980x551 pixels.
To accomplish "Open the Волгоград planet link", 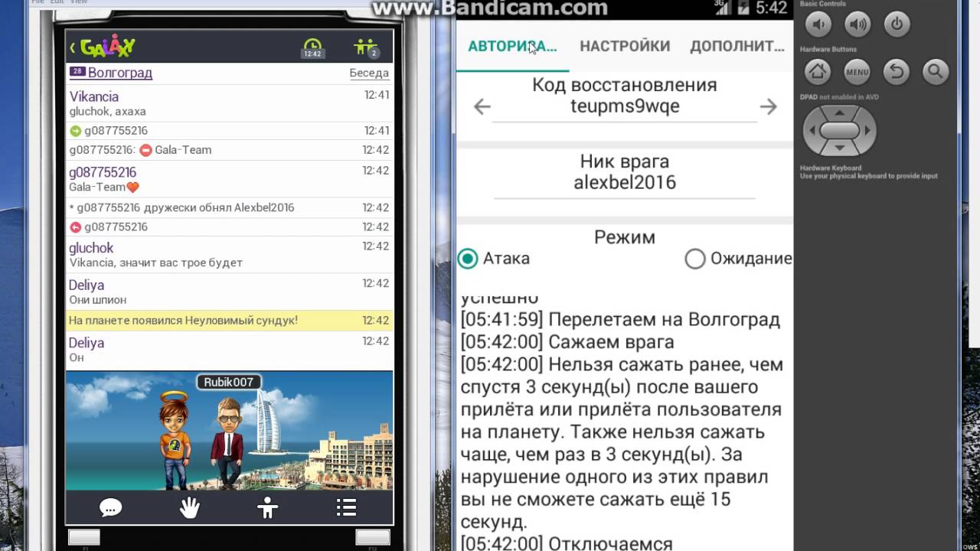I will point(120,73).
